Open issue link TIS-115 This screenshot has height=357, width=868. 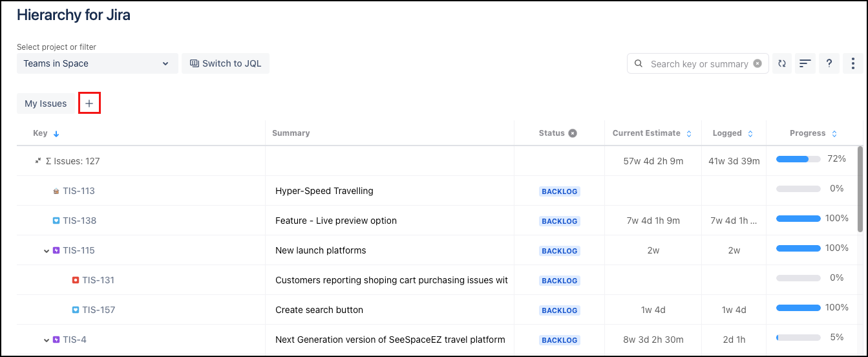(79, 250)
